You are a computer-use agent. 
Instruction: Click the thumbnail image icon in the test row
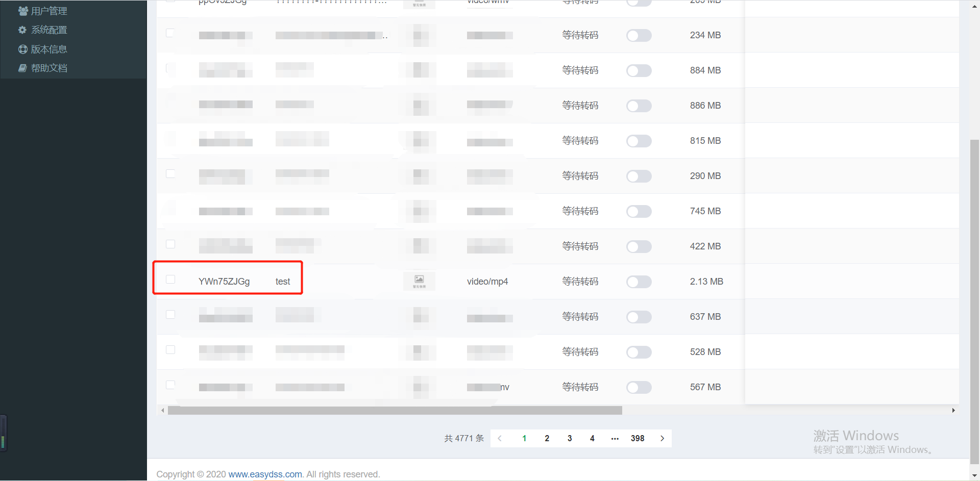tap(419, 281)
